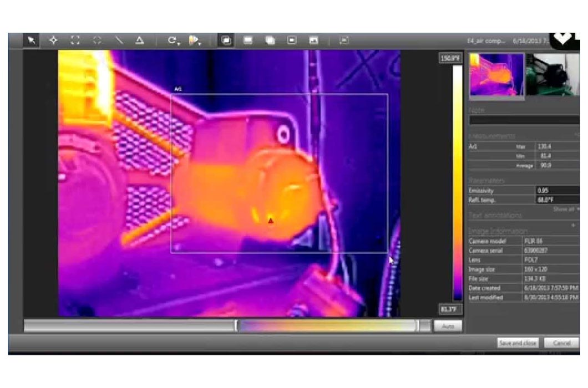
Task: Choose the spot meter crosshair tool
Action: [53, 40]
